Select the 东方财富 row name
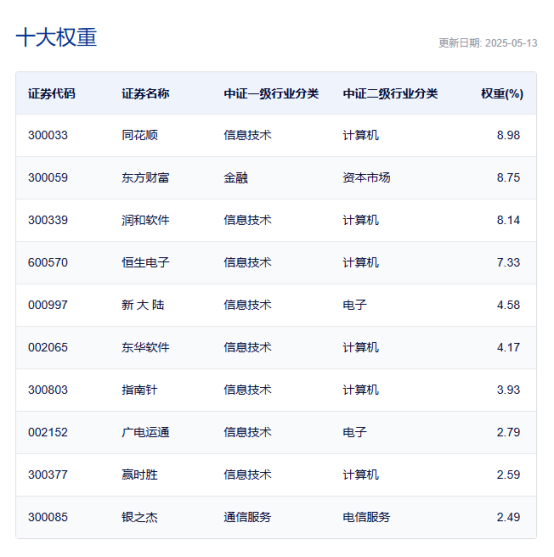 coord(145,178)
